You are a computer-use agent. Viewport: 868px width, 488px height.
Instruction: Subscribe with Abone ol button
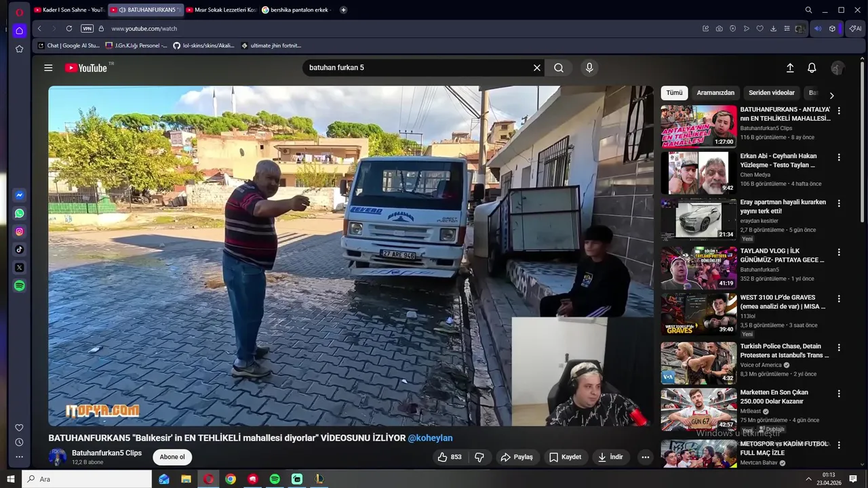pos(172,457)
